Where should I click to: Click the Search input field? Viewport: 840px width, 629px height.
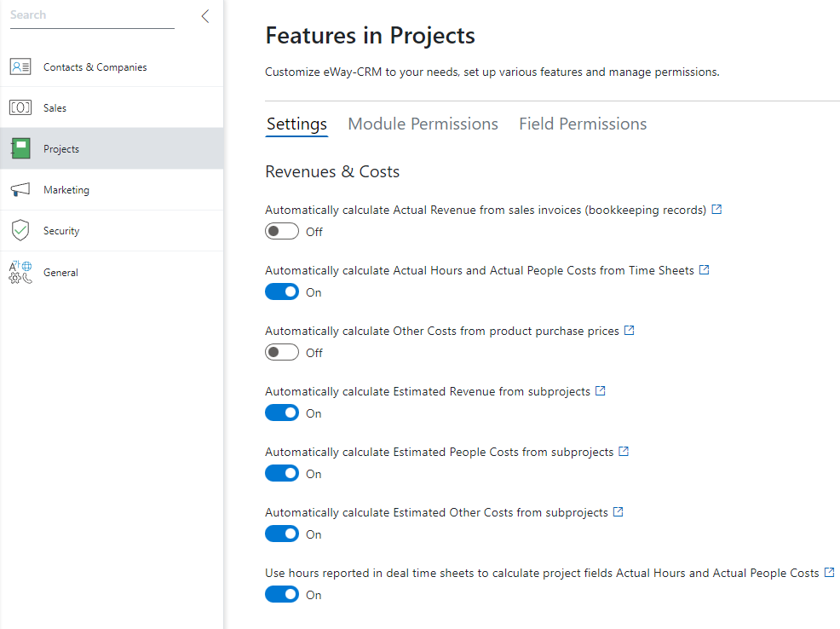[x=92, y=15]
